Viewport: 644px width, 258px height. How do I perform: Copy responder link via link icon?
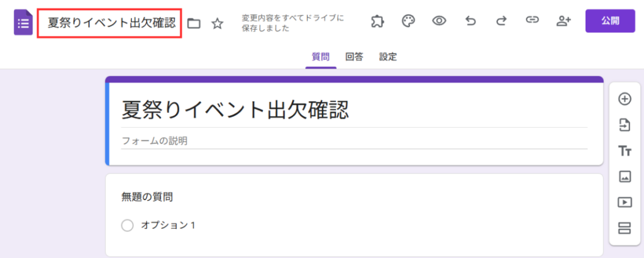[532, 21]
